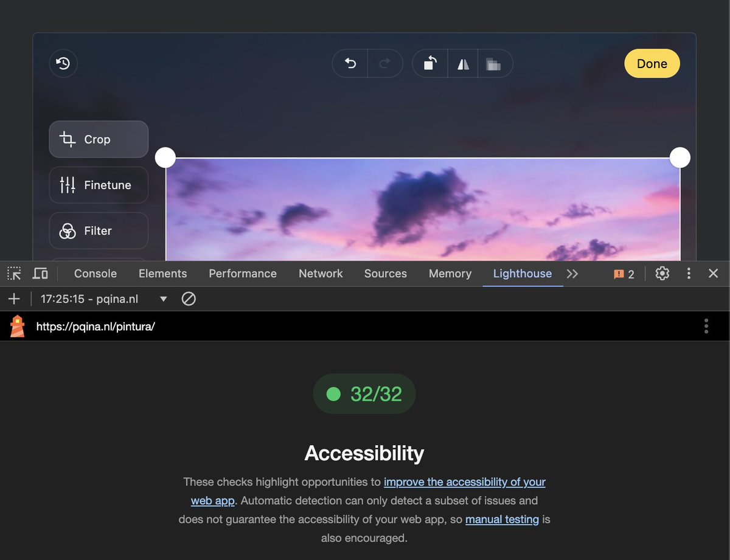This screenshot has height=560, width=730.
Task: Open the Filter panel
Action: click(98, 230)
